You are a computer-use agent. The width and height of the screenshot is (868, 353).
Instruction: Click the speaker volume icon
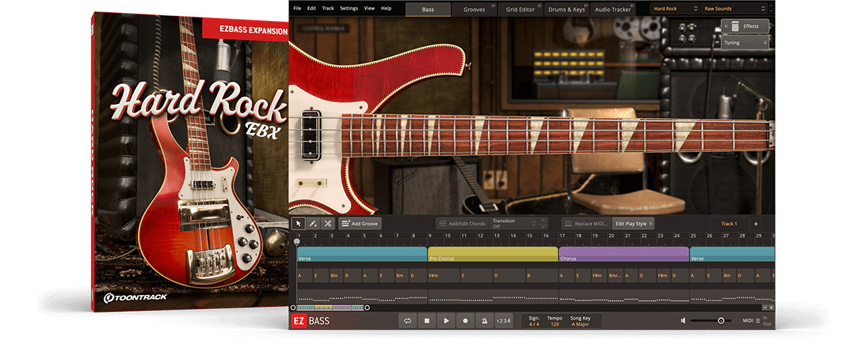point(683,320)
